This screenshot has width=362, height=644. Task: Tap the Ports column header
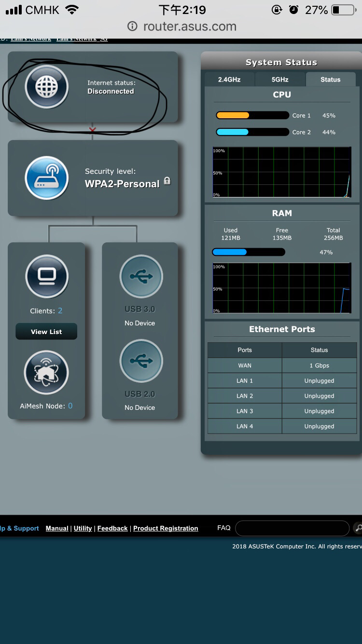[x=245, y=350]
